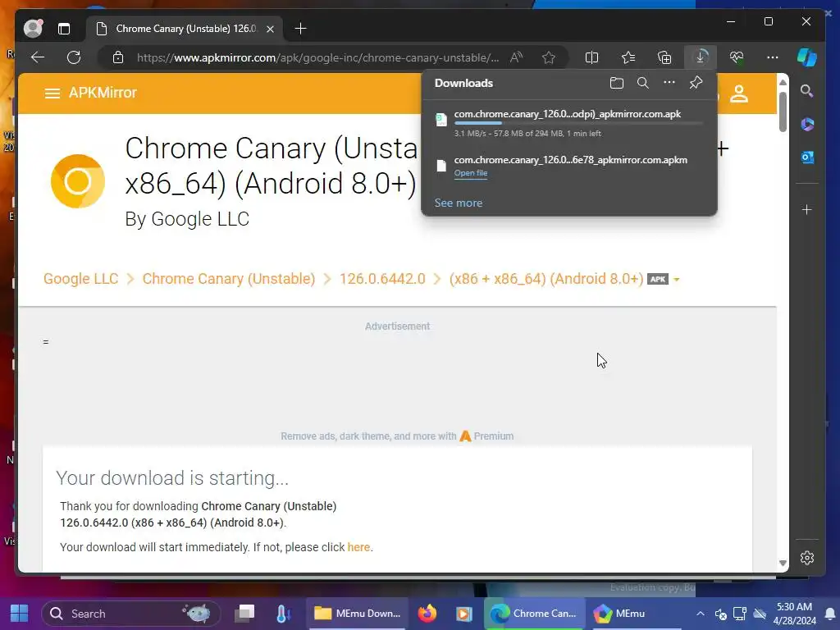Viewport: 840px width, 630px height.
Task: Open split screen view
Action: [591, 57]
